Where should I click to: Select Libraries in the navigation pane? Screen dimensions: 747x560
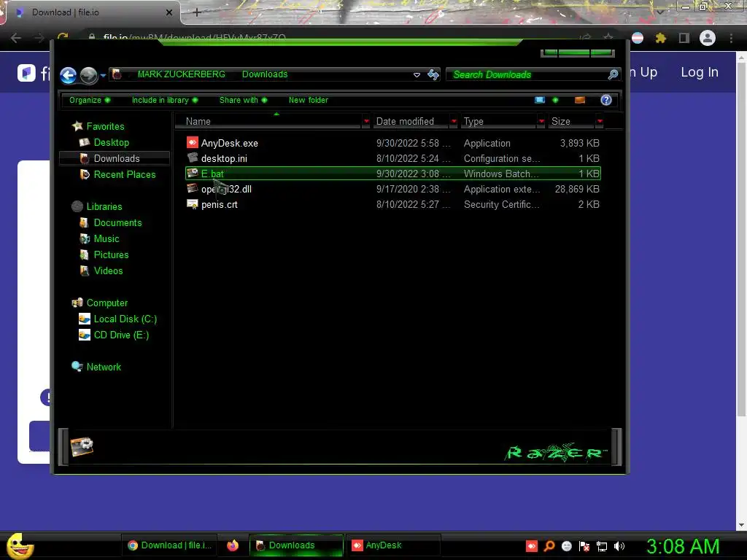(x=104, y=206)
